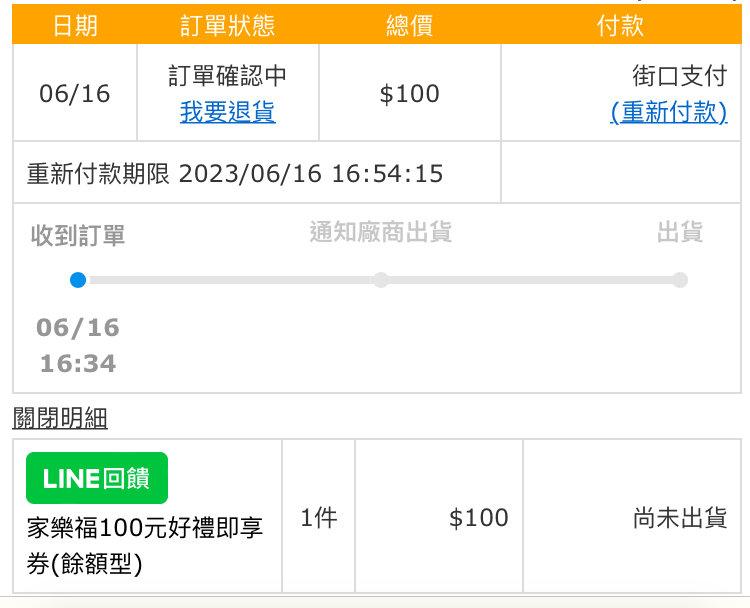The width and height of the screenshot is (750, 608).
Task: Click the 付款 column header
Action: click(x=620, y=26)
